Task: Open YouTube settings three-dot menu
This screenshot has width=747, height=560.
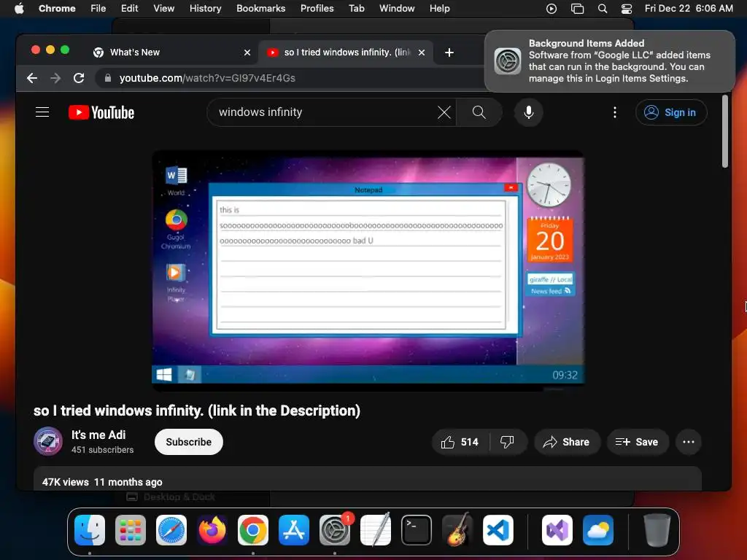Action: point(615,112)
